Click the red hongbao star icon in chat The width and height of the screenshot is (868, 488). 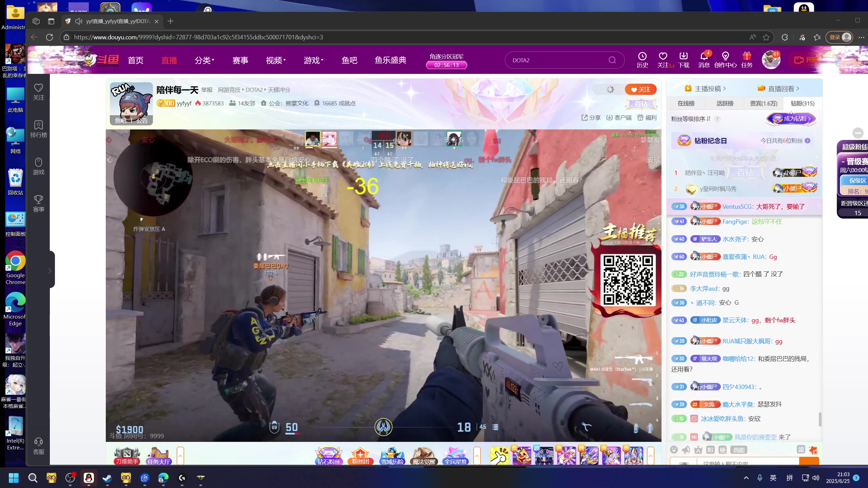pos(813,450)
